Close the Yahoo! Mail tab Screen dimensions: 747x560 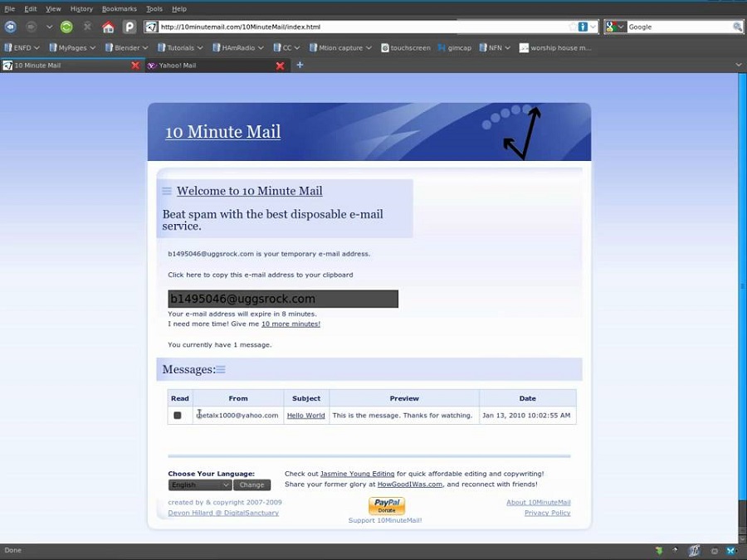[x=280, y=66]
